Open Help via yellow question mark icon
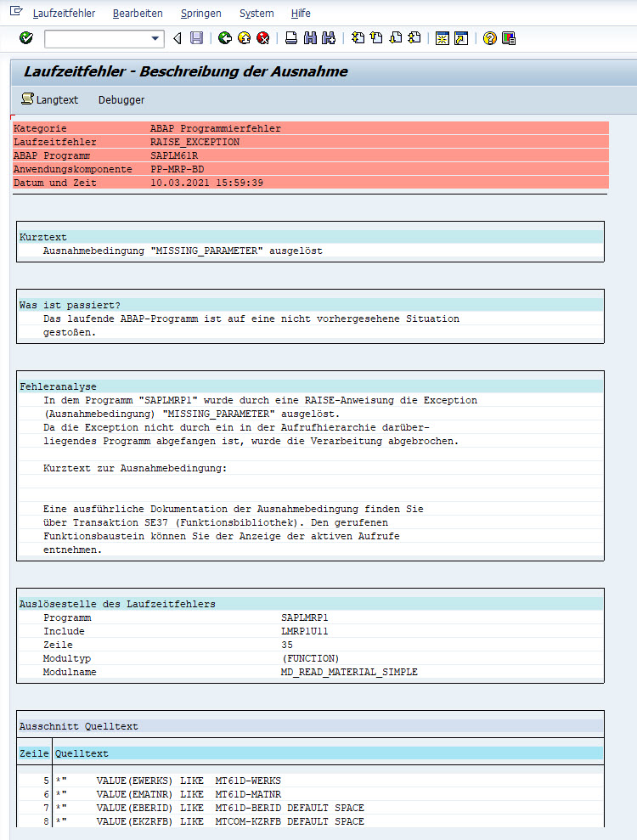This screenshot has height=840, width=637. pyautogui.click(x=489, y=38)
